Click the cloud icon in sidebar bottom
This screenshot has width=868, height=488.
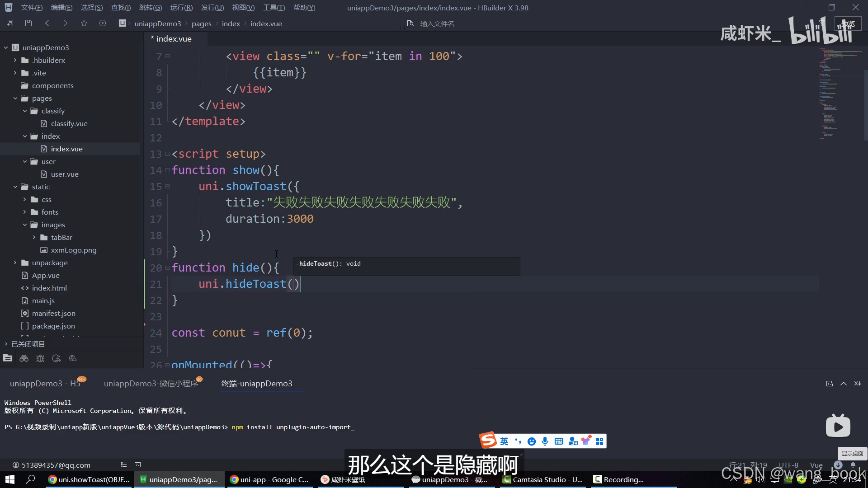[x=73, y=358]
